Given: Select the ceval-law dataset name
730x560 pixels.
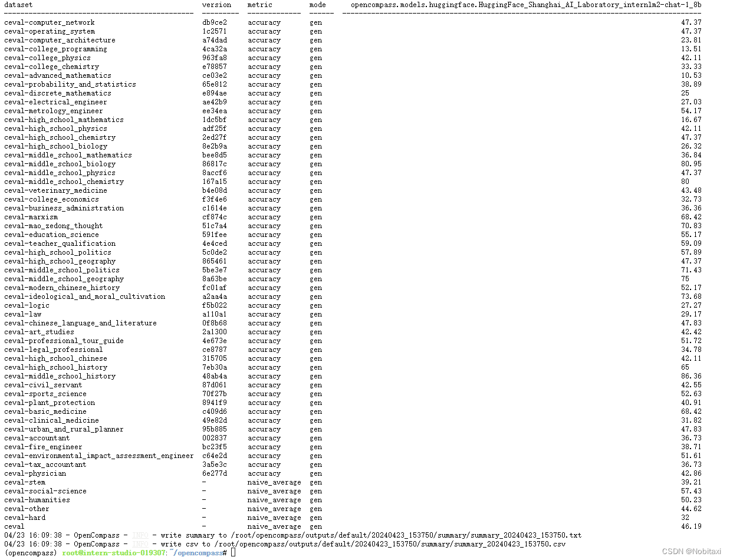Looking at the screenshot, I should pos(22,314).
